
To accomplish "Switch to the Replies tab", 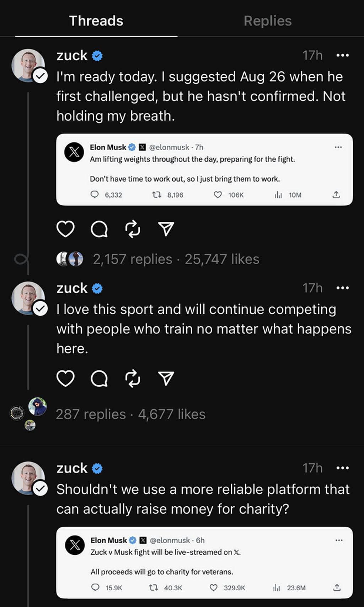I will pos(268,21).
